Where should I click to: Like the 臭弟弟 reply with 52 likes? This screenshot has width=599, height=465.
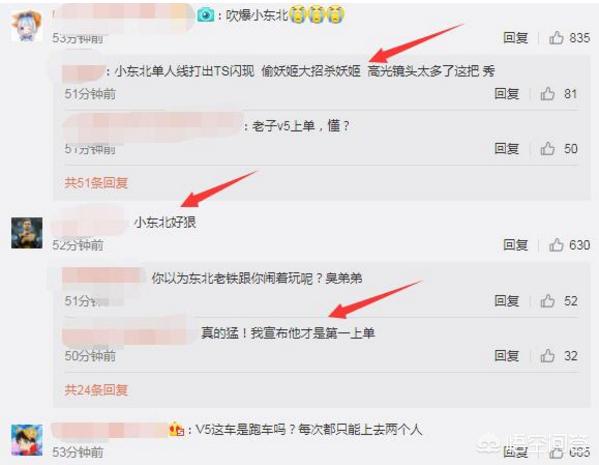click(547, 301)
